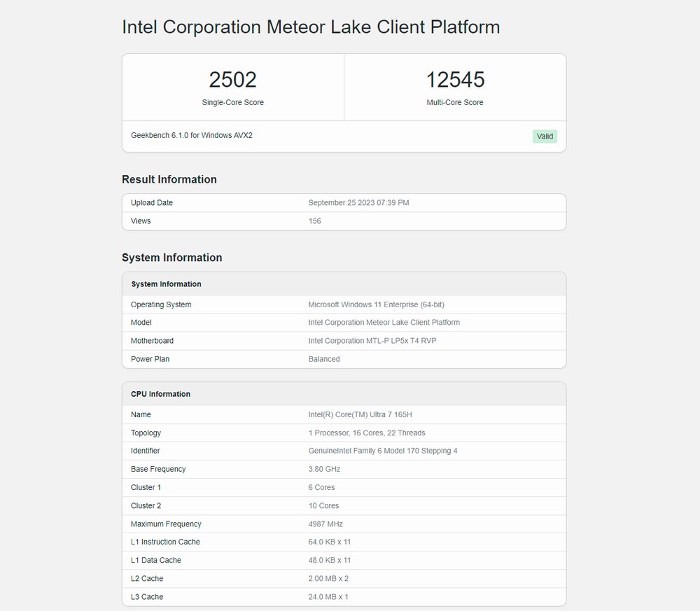
Task: Click the GenuineIntel Family 6 Model 170 identifier
Action: (x=382, y=451)
